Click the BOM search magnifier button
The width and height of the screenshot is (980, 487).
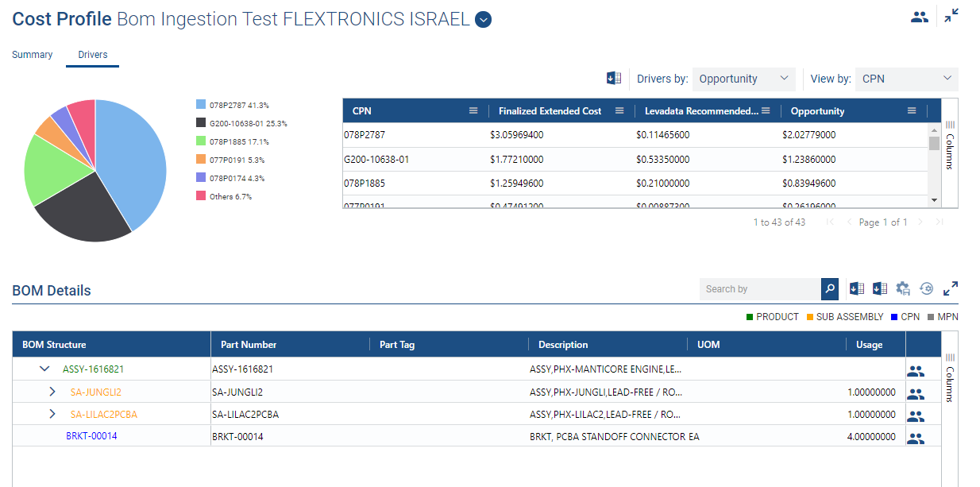[x=830, y=289]
